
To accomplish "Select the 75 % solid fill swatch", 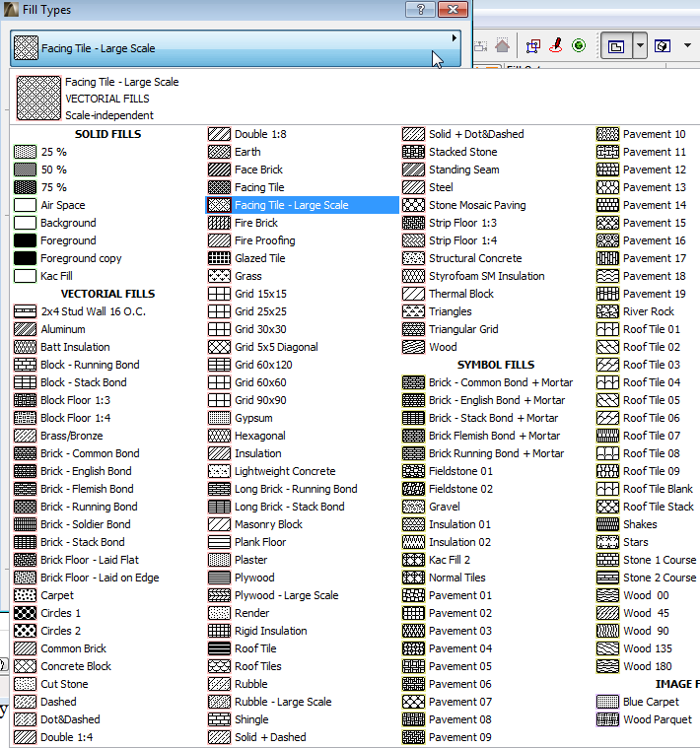I will click(25, 187).
